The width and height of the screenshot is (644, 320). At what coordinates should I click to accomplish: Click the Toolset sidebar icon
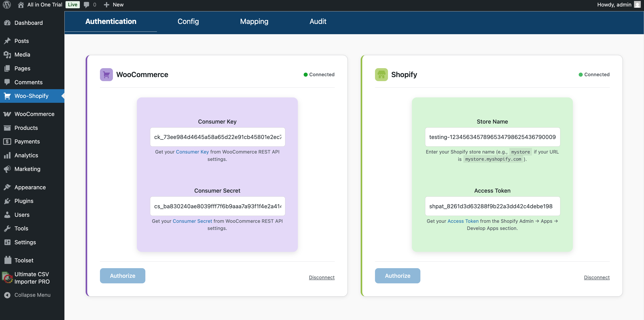[x=8, y=260]
